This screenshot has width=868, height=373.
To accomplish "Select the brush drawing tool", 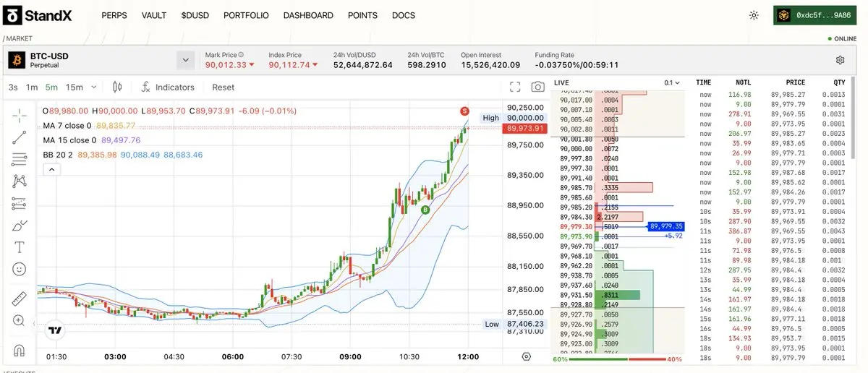I will (x=20, y=226).
